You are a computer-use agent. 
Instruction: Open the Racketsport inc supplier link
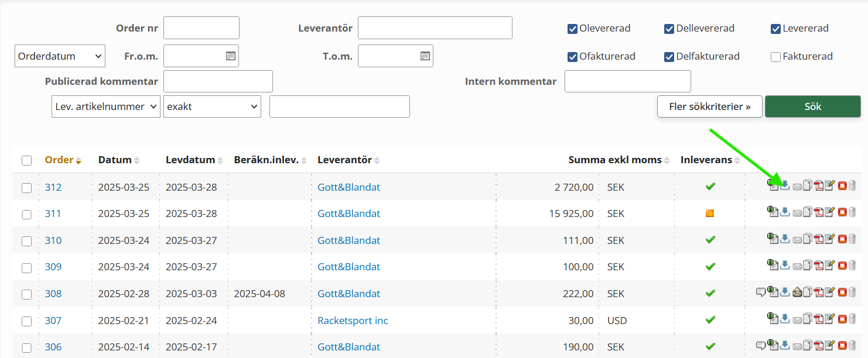pos(353,321)
